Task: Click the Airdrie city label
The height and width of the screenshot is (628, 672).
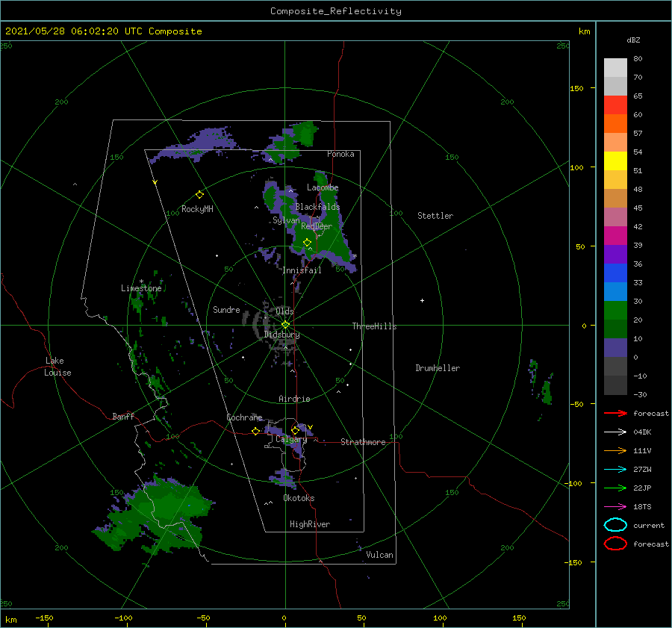Action: [294, 399]
